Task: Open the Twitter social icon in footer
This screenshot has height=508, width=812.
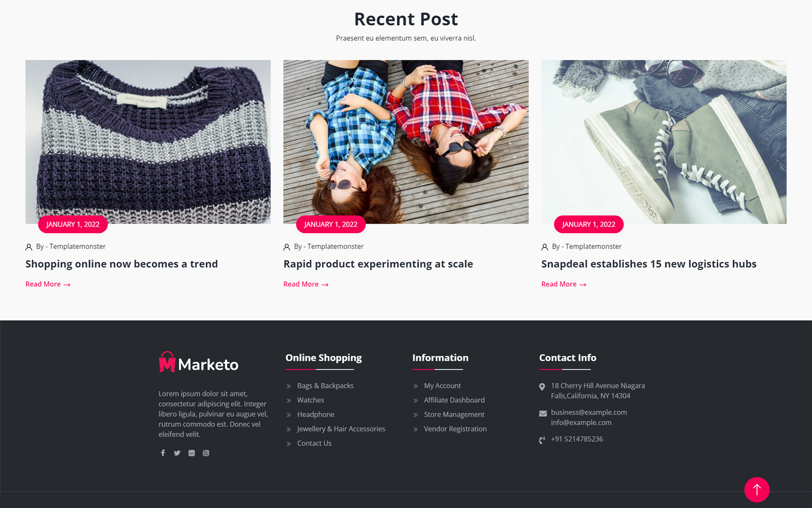Action: (177, 453)
